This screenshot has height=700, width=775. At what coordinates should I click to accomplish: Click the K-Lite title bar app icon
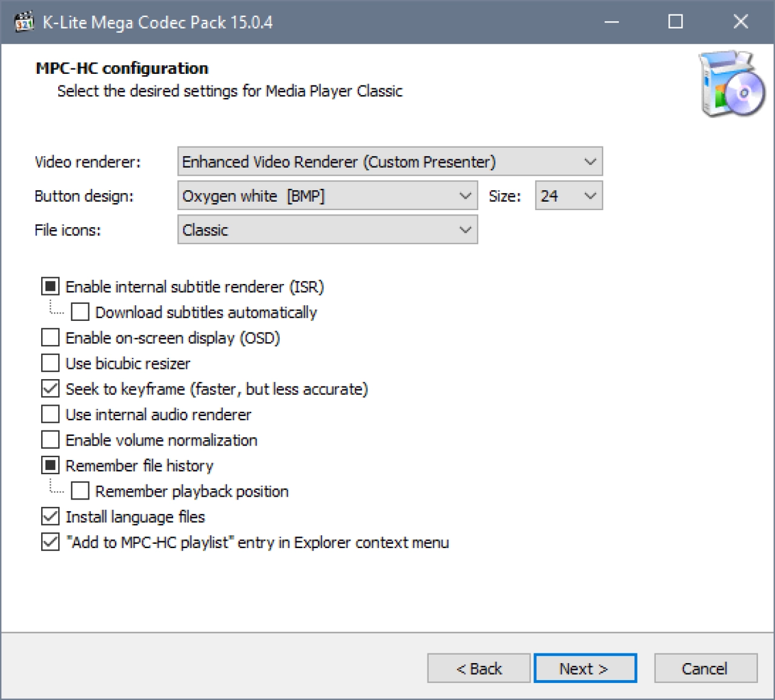click(x=24, y=22)
